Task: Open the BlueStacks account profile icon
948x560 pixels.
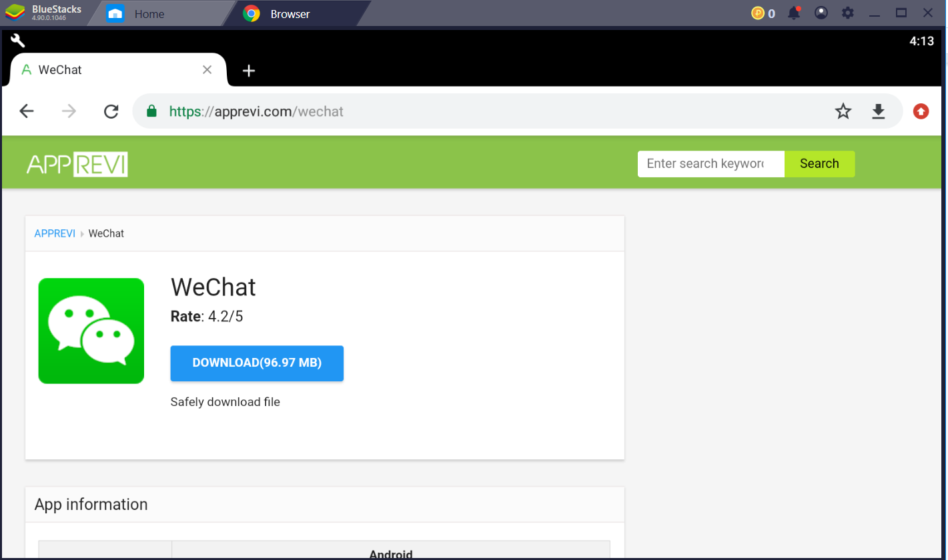Action: 821,13
